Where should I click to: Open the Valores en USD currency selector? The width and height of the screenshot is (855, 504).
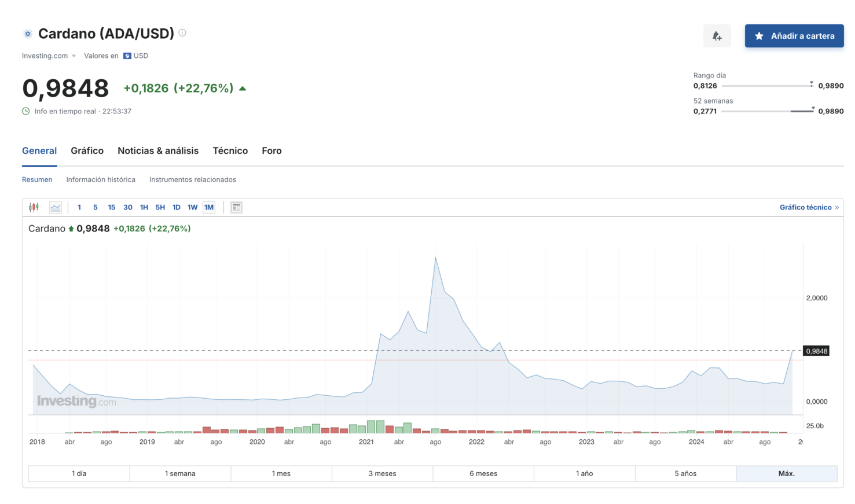pos(135,56)
